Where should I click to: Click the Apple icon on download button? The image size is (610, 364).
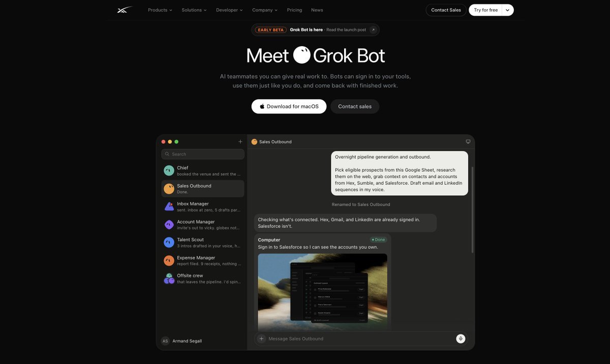coord(262,106)
